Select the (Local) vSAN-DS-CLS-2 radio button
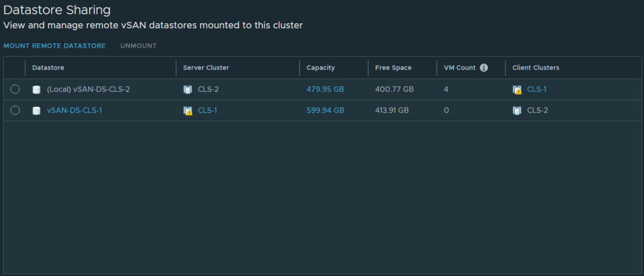The image size is (644, 276). pyautogui.click(x=15, y=89)
